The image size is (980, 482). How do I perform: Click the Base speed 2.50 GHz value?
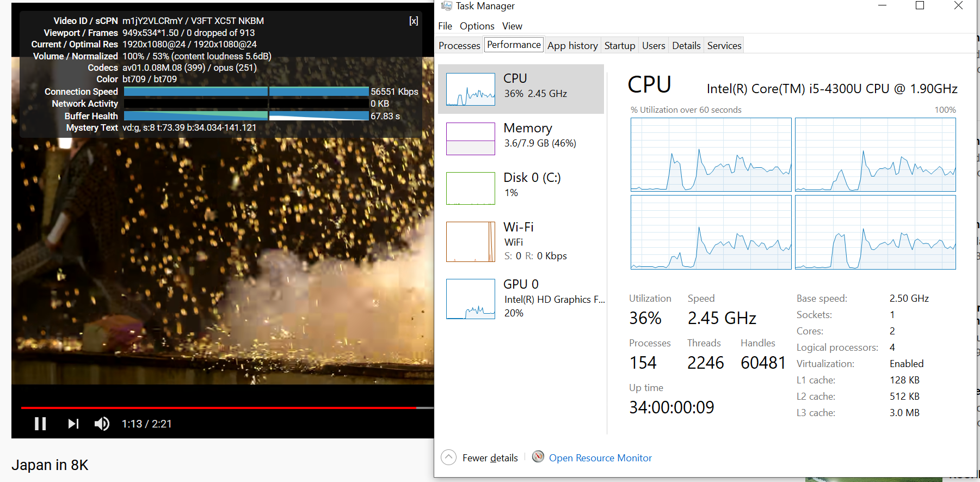tap(909, 298)
